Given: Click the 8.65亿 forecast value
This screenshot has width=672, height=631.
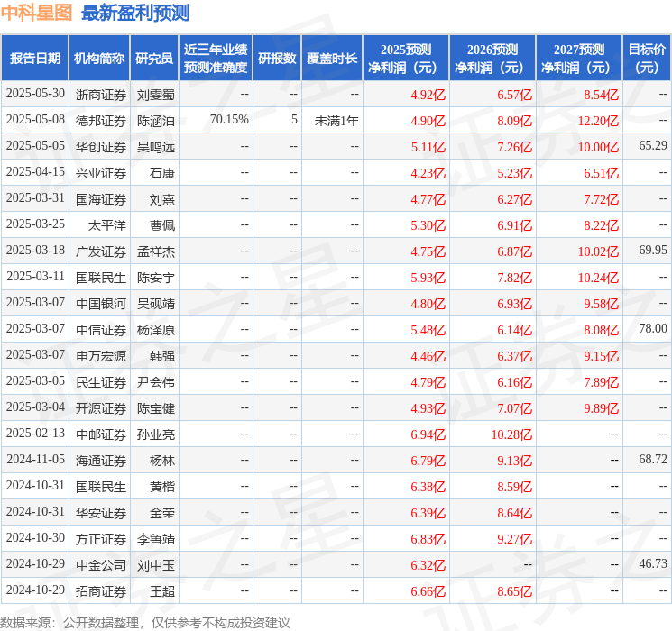Looking at the screenshot, I should tap(515, 591).
